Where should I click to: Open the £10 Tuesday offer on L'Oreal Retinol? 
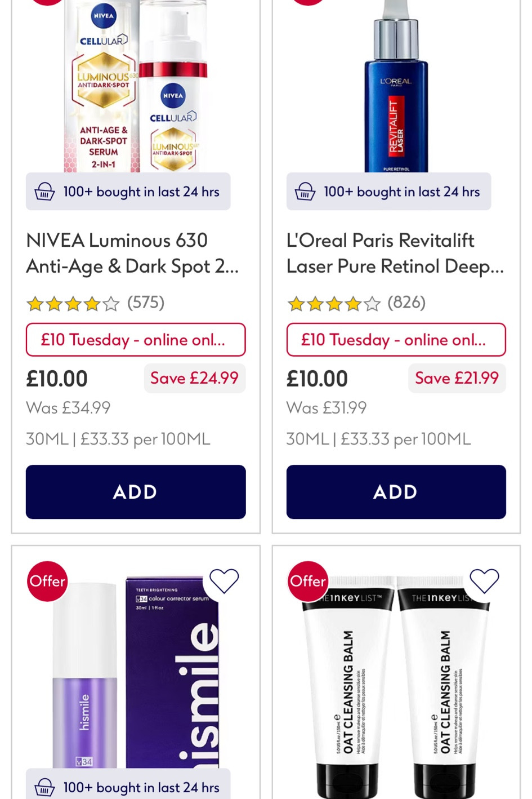click(396, 340)
